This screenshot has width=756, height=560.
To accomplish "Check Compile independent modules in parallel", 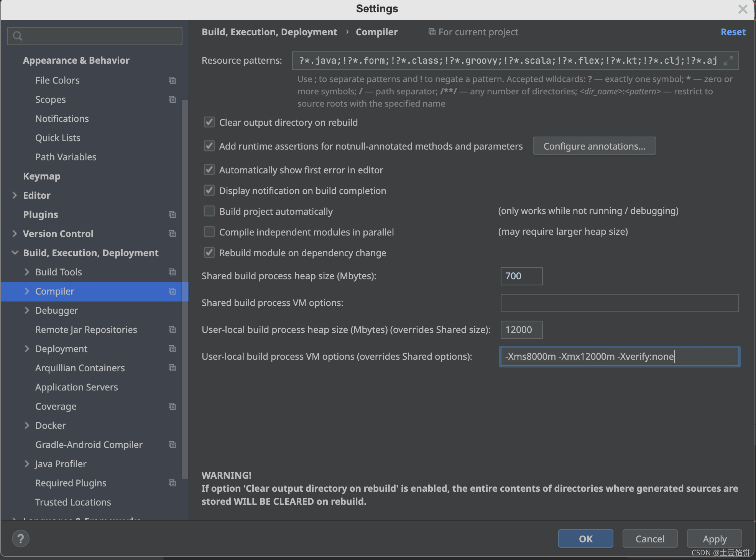I will (209, 232).
